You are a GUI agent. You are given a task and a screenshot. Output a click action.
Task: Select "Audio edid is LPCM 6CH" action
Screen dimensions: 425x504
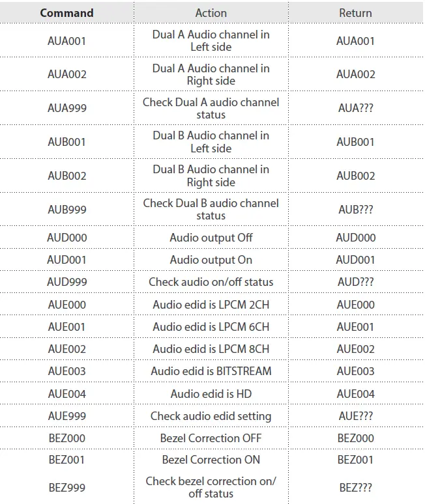pyautogui.click(x=211, y=327)
